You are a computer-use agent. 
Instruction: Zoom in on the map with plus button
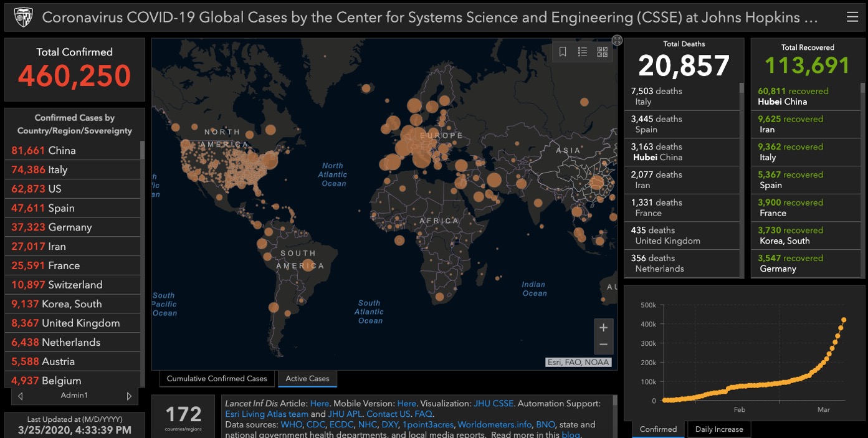pos(603,328)
